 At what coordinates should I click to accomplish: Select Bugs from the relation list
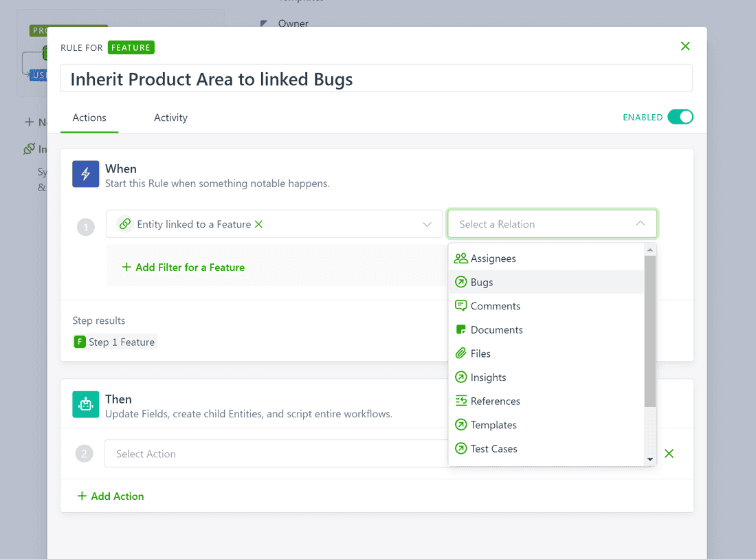[482, 282]
